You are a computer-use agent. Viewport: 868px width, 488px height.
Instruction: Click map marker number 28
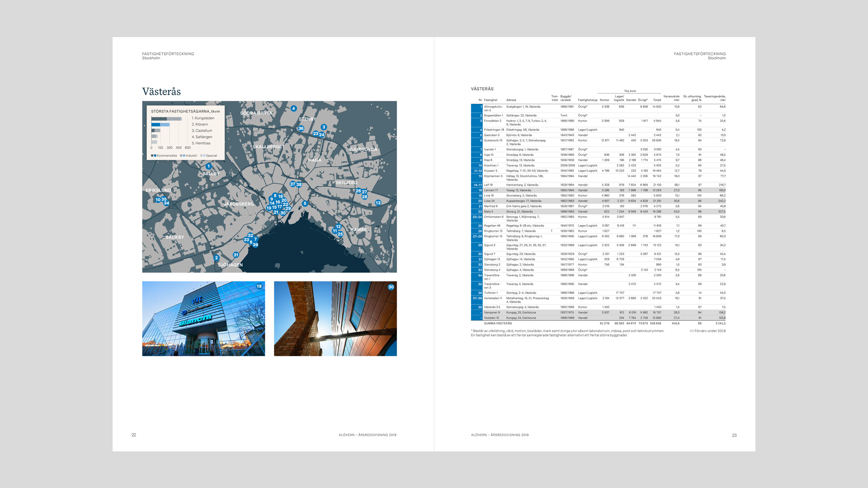point(365,197)
